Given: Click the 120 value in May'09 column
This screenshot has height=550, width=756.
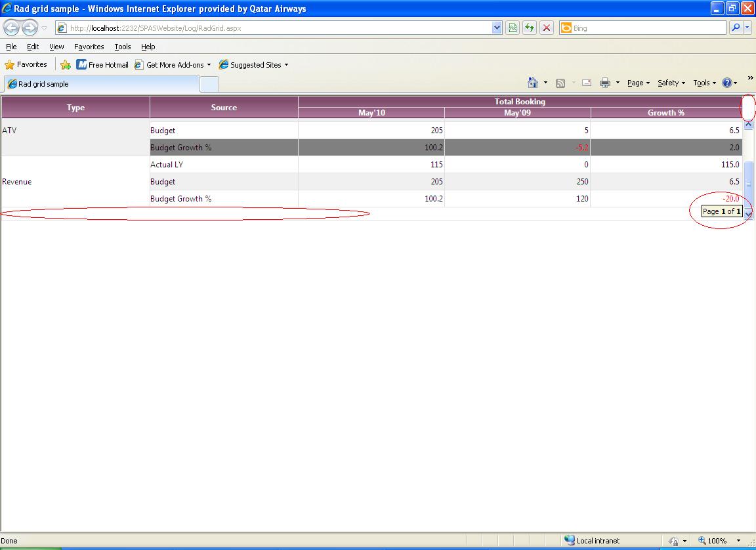Looking at the screenshot, I should coord(583,199).
